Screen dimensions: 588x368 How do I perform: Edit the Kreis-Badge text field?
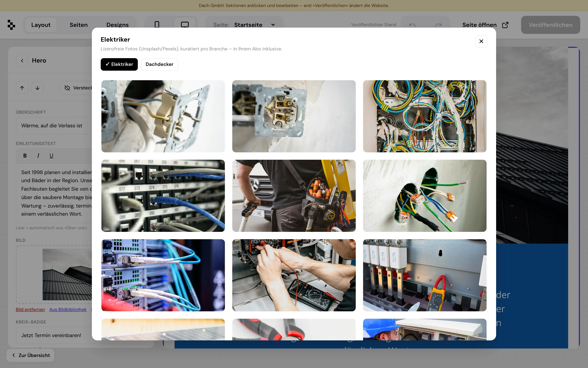[x=54, y=335]
